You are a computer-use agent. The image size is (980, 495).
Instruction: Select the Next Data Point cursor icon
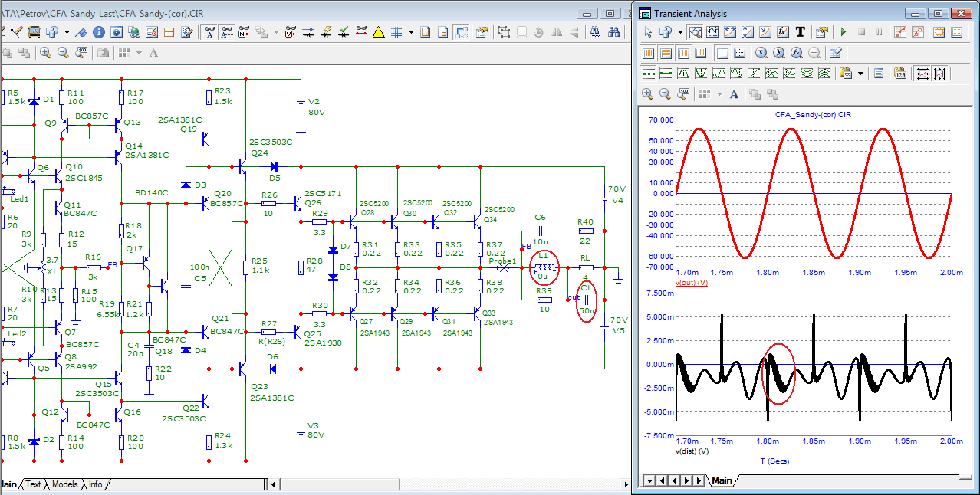click(649, 73)
